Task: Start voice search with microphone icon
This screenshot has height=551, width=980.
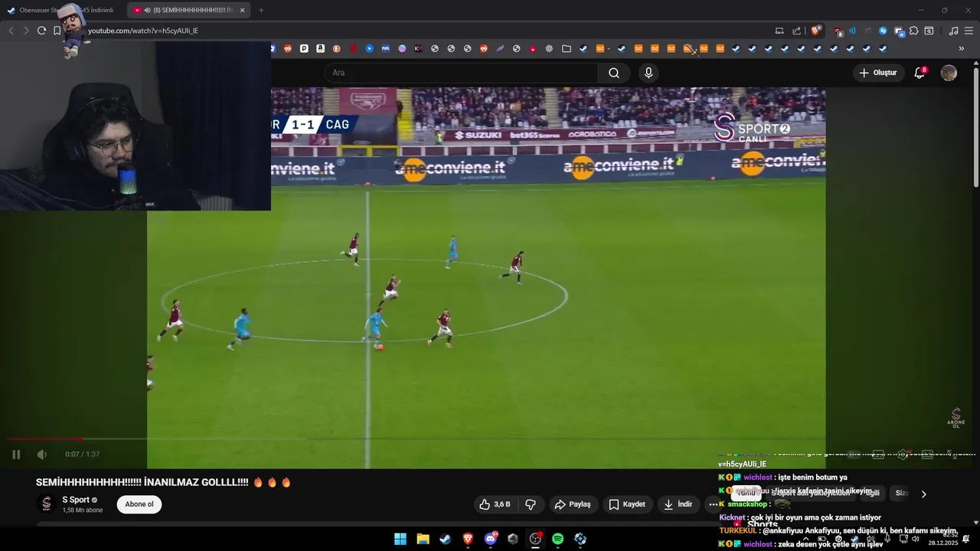Action: [648, 73]
